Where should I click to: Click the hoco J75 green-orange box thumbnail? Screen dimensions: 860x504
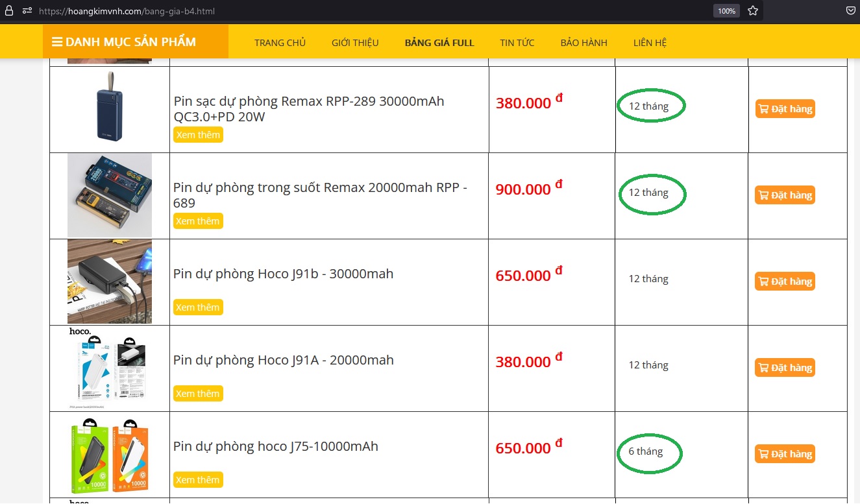[110, 454]
